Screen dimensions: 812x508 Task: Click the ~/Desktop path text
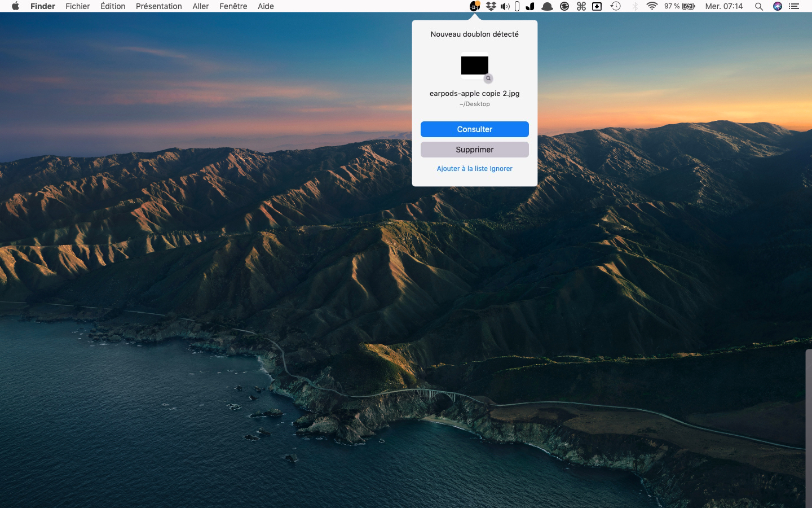click(475, 104)
